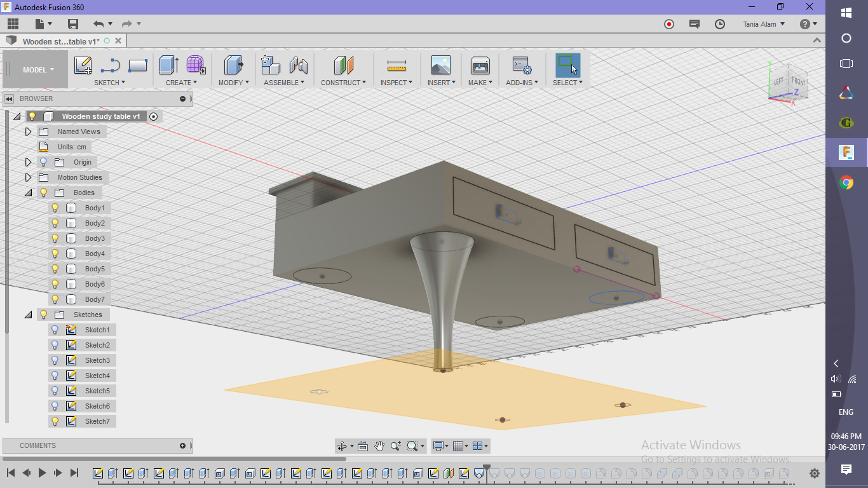Expand the Motion Studies folder

coord(28,177)
